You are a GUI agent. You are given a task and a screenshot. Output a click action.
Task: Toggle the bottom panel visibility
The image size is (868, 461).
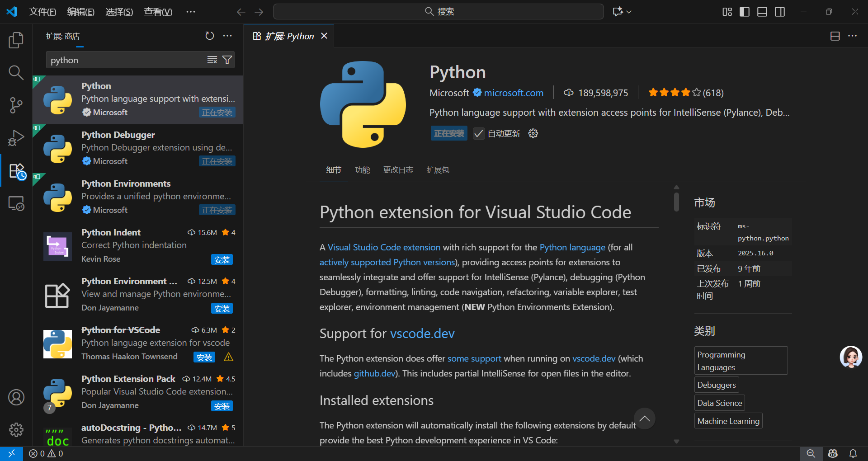(x=762, y=12)
